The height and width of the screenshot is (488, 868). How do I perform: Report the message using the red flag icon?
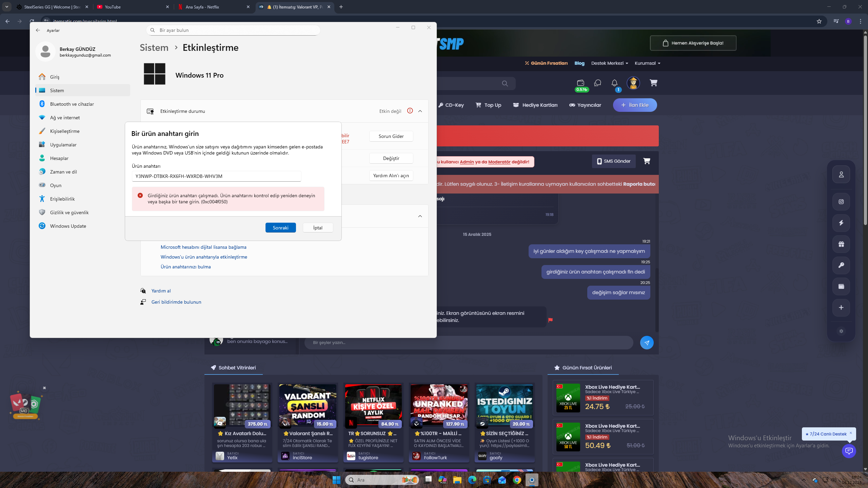tap(550, 320)
